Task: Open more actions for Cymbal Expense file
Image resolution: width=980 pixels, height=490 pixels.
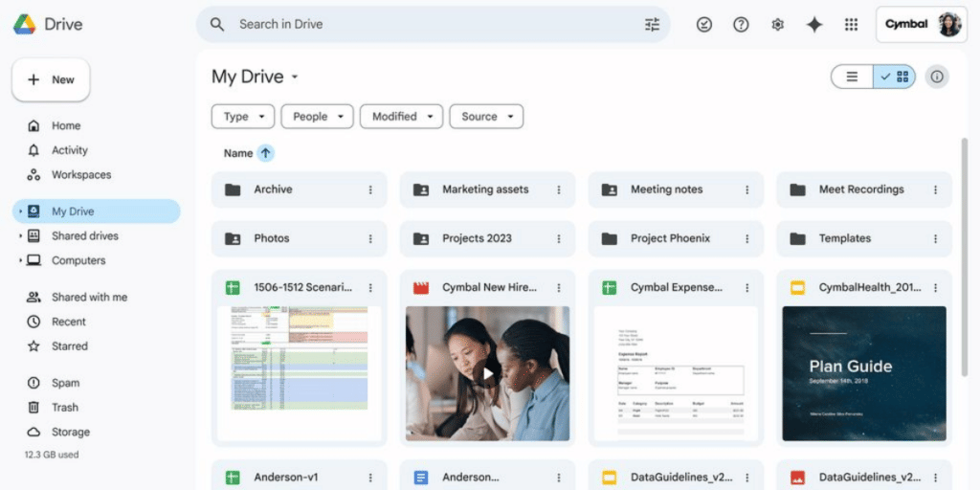Action: click(746, 287)
